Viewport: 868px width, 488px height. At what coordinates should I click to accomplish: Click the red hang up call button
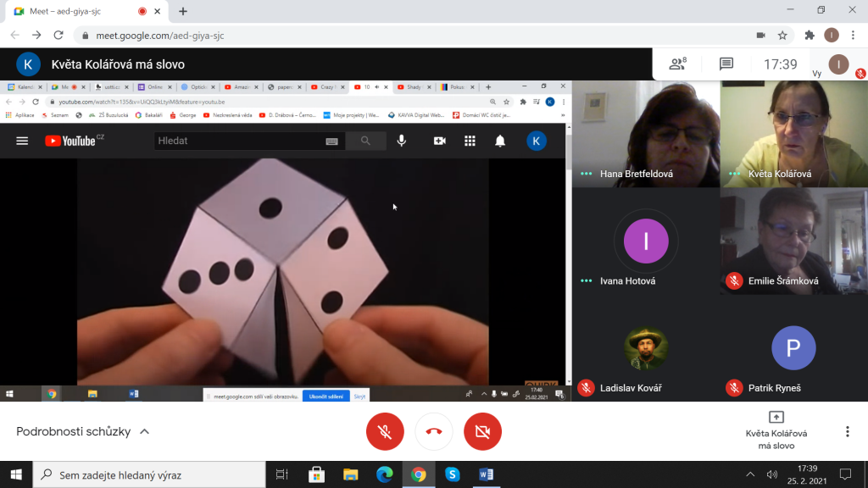(x=434, y=431)
